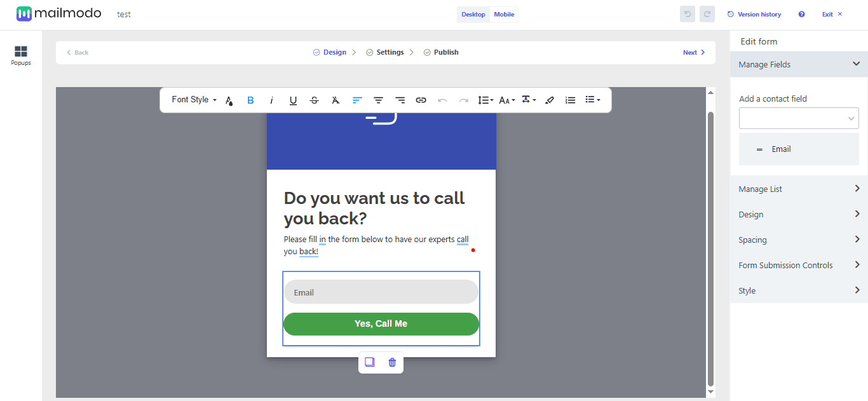Image resolution: width=868 pixels, height=401 pixels.
Task: Redo using top bar button
Action: coord(707,14)
